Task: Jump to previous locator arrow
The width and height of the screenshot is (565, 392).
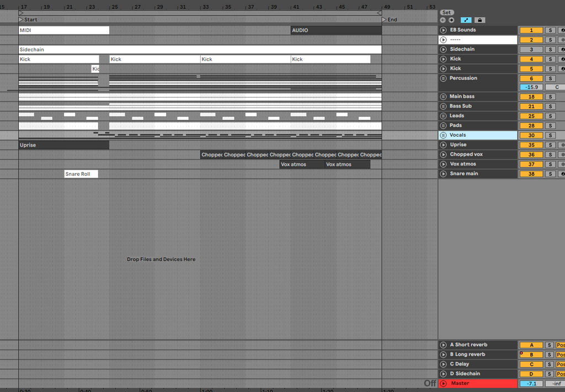Action: pyautogui.click(x=443, y=20)
